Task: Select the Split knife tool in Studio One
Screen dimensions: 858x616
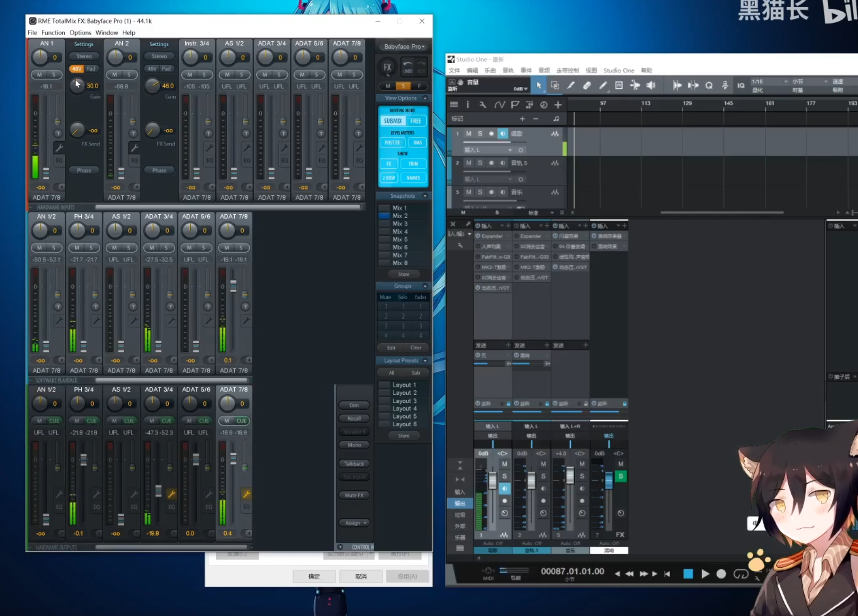Action: pyautogui.click(x=570, y=85)
